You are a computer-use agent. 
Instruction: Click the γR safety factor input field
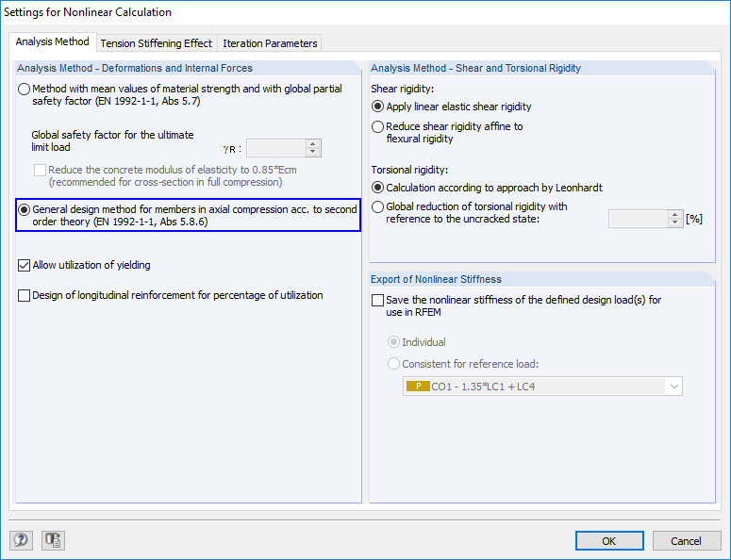[275, 148]
